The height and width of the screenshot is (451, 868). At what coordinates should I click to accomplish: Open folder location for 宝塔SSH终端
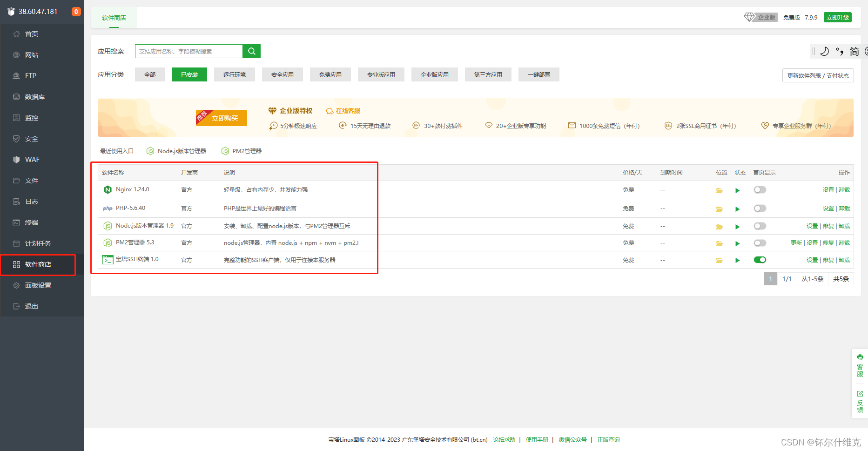[719, 260]
